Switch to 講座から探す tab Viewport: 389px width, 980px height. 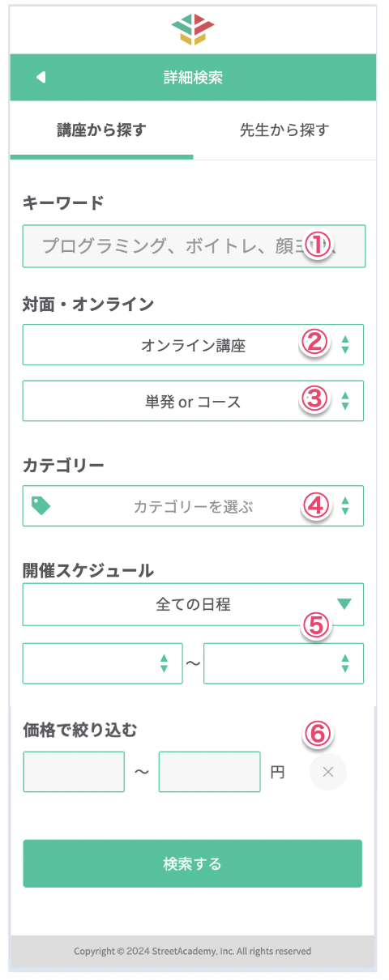click(x=101, y=130)
